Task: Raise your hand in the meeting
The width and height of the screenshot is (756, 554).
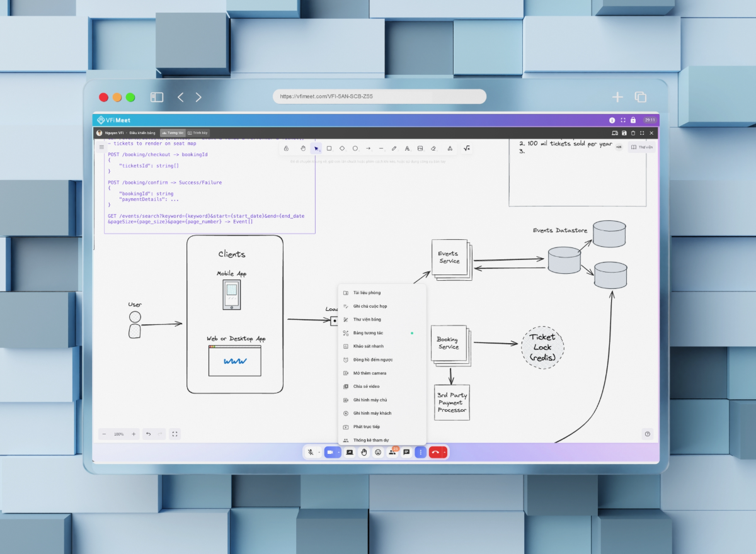Action: (x=364, y=452)
